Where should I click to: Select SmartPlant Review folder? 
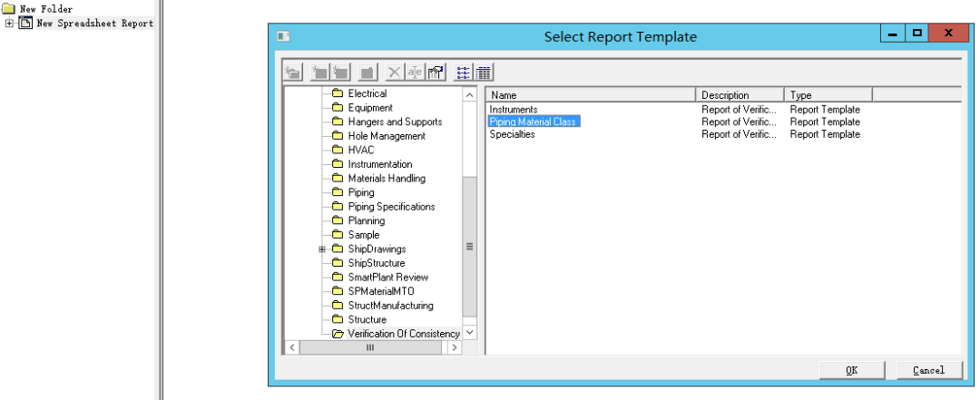pyautogui.click(x=388, y=277)
